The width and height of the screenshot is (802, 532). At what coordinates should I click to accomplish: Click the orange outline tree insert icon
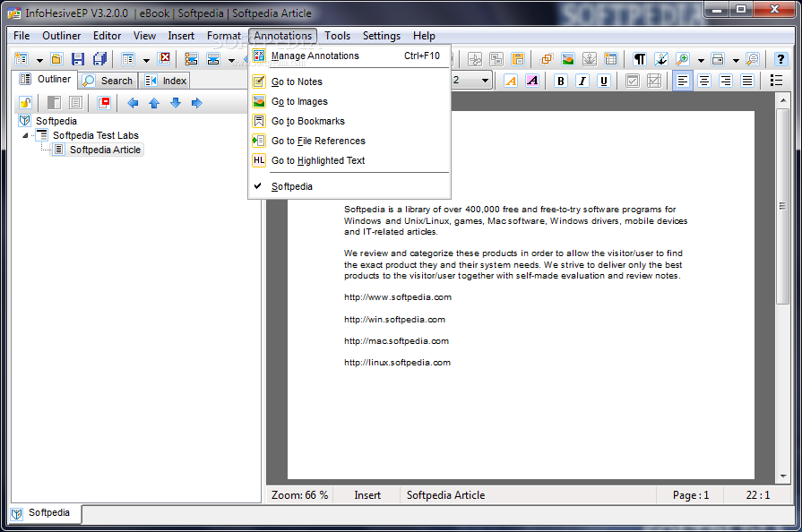click(191, 59)
